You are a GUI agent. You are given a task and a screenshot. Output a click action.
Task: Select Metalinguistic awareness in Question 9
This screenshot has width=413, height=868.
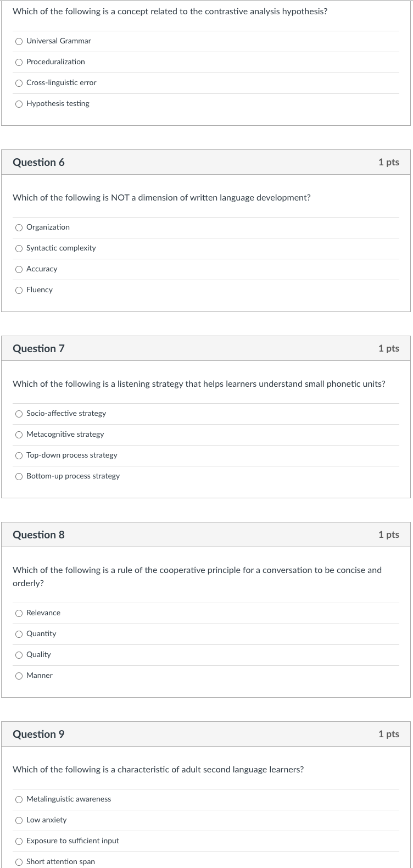(19, 799)
